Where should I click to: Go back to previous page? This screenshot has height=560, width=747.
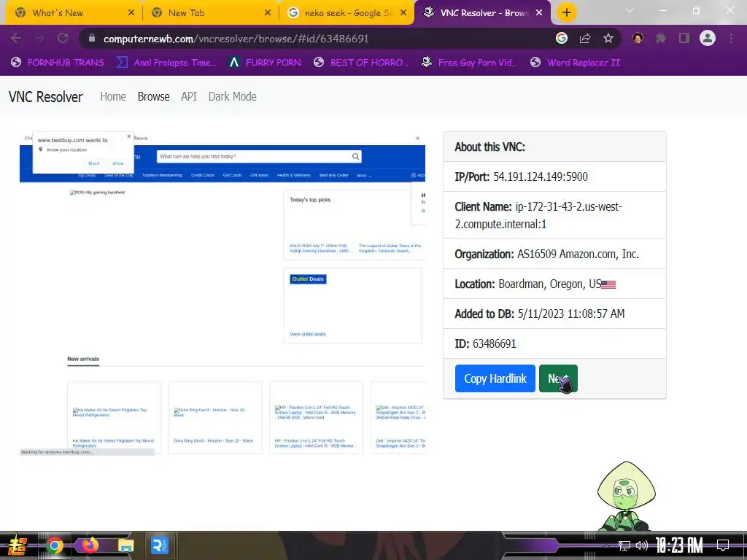pyautogui.click(x=16, y=39)
